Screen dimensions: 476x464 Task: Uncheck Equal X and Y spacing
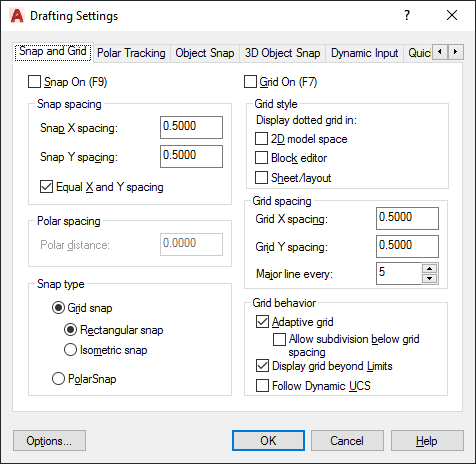pos(46,187)
